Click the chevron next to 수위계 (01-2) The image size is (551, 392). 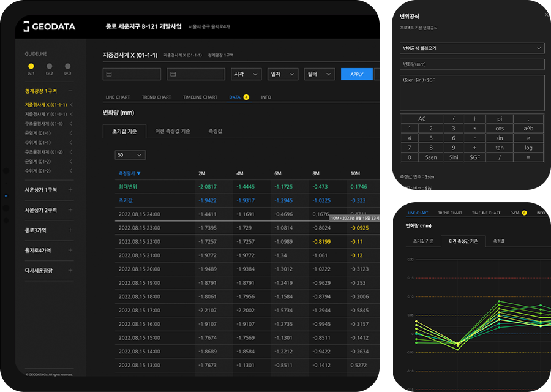pyautogui.click(x=71, y=171)
